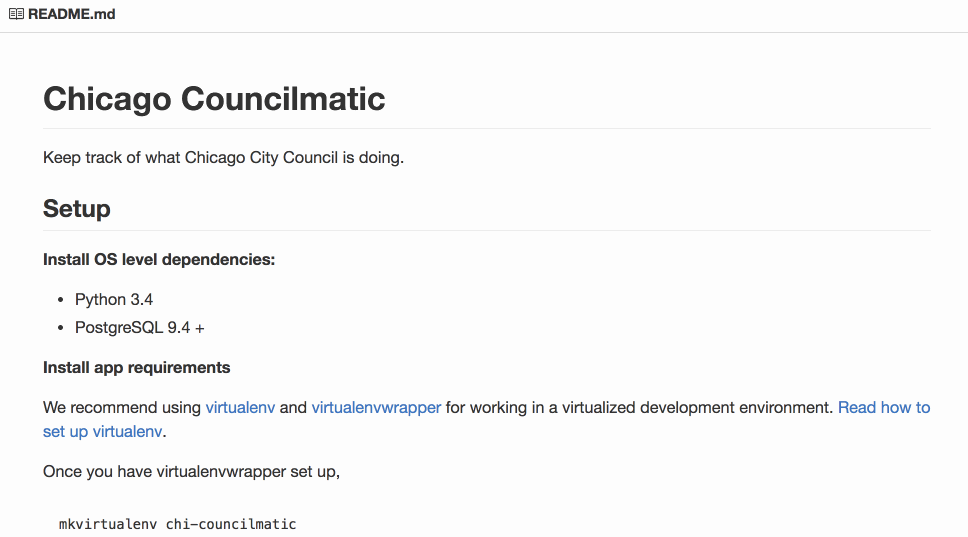Click the README.md file title
This screenshot has width=968, height=537.
pos(72,14)
